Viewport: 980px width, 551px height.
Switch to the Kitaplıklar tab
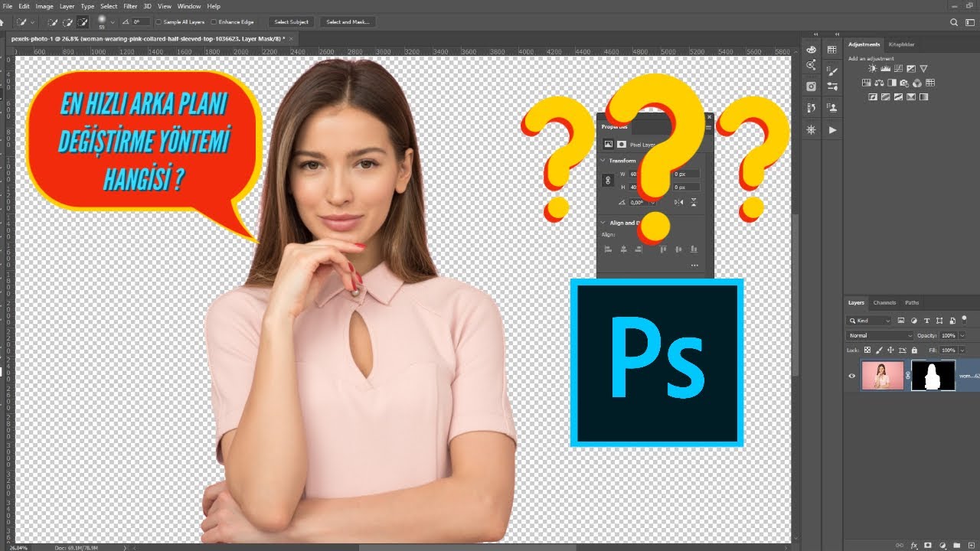pos(901,44)
